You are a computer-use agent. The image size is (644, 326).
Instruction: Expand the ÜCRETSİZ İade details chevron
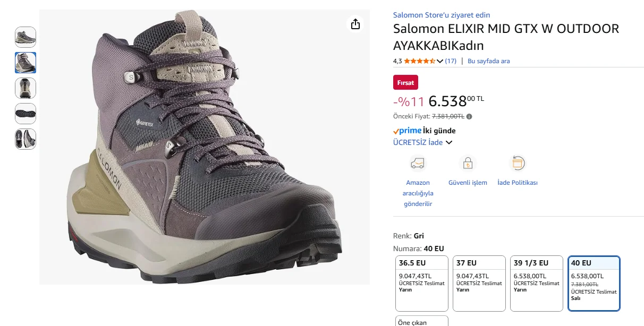(449, 142)
